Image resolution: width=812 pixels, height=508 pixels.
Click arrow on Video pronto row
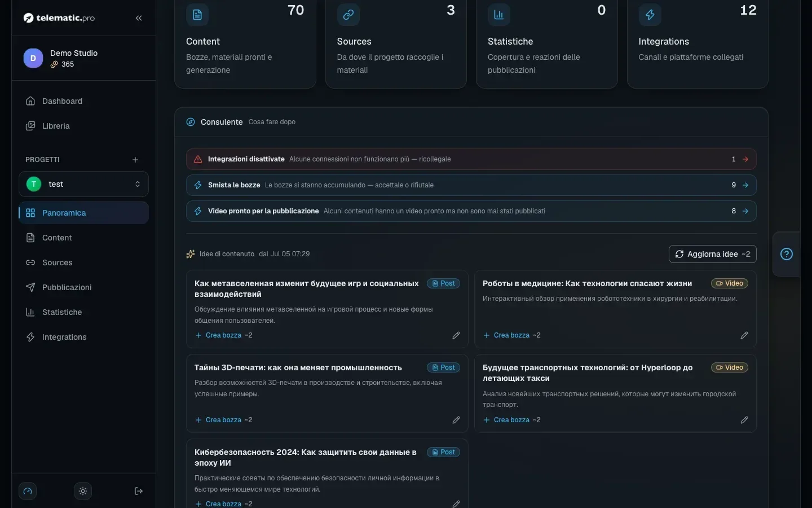(x=745, y=211)
